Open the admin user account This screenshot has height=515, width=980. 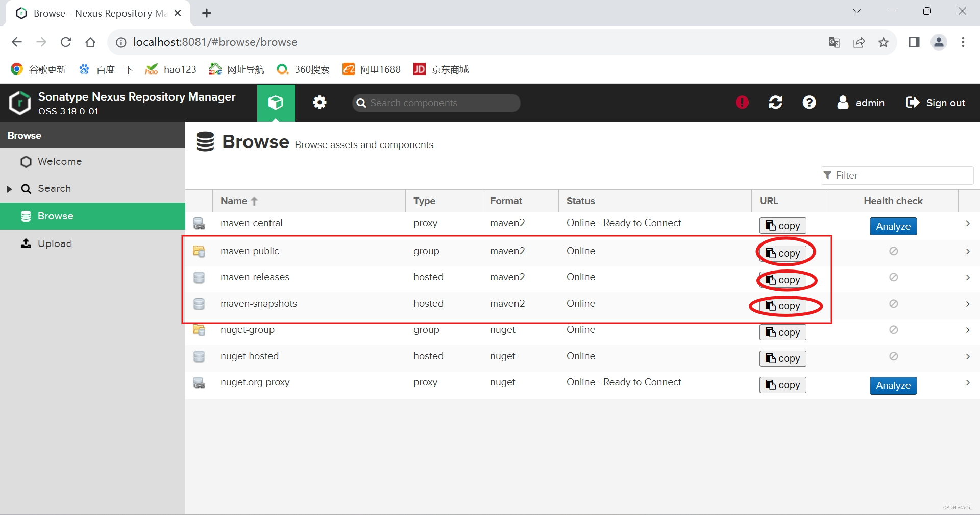coord(861,103)
